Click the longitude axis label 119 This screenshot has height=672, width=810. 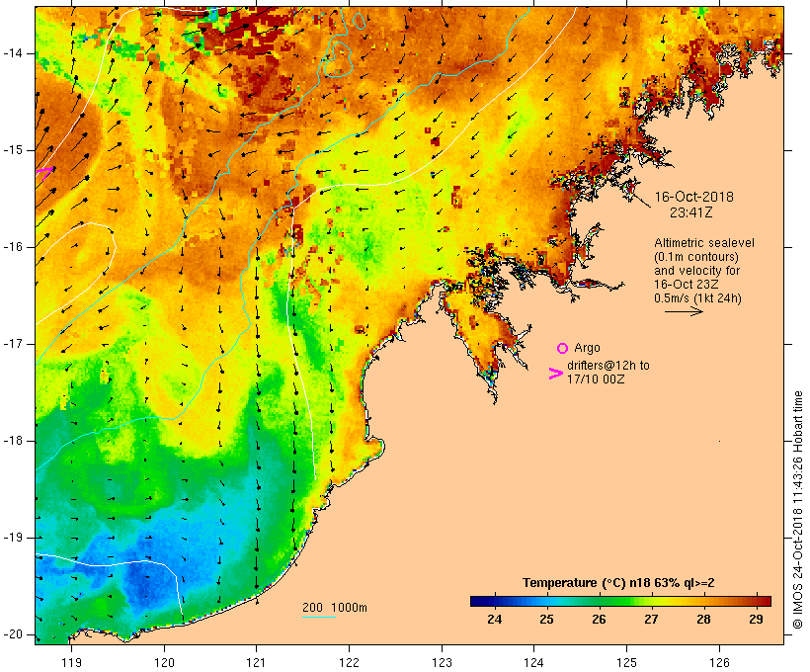[x=71, y=662]
